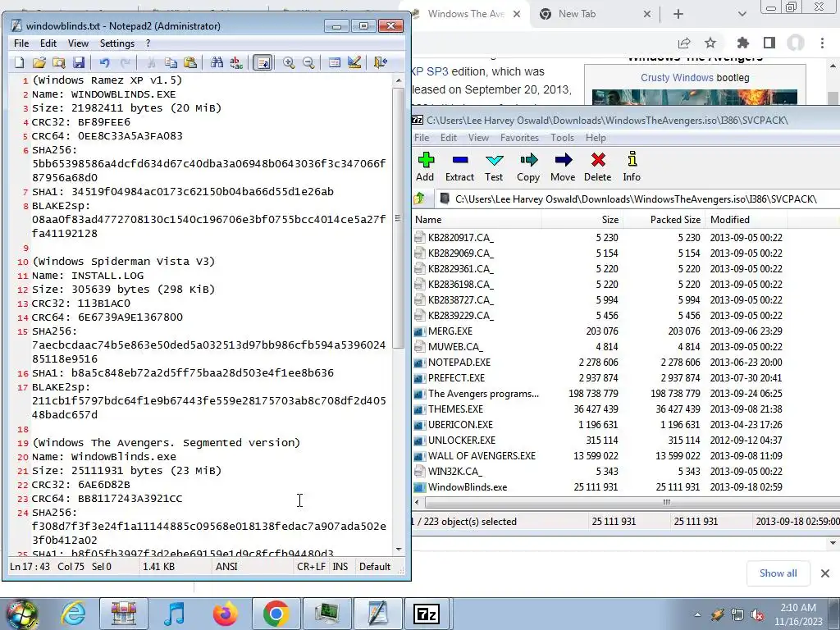This screenshot has height=630, width=840.
Task: Open Internet Explorer from the taskbar
Action: coord(73,614)
